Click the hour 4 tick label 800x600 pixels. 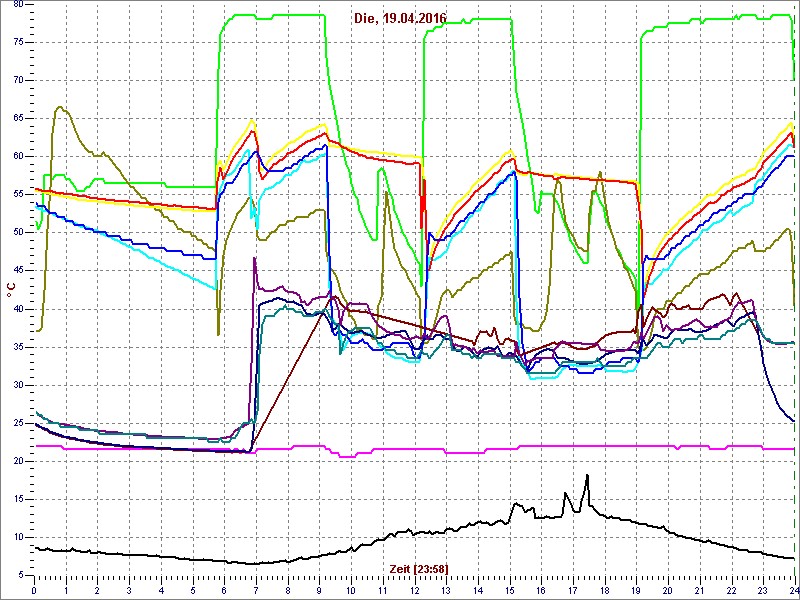pos(161,590)
